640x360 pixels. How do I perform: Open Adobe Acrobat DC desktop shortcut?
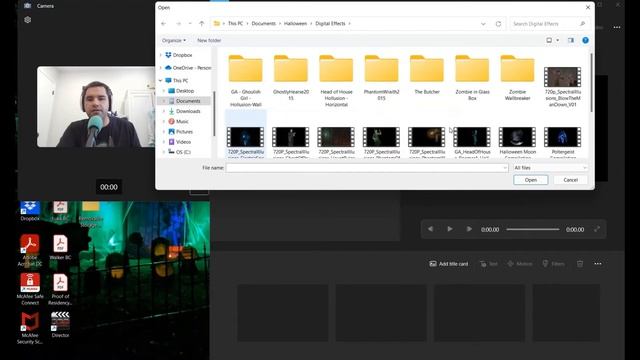coord(30,251)
